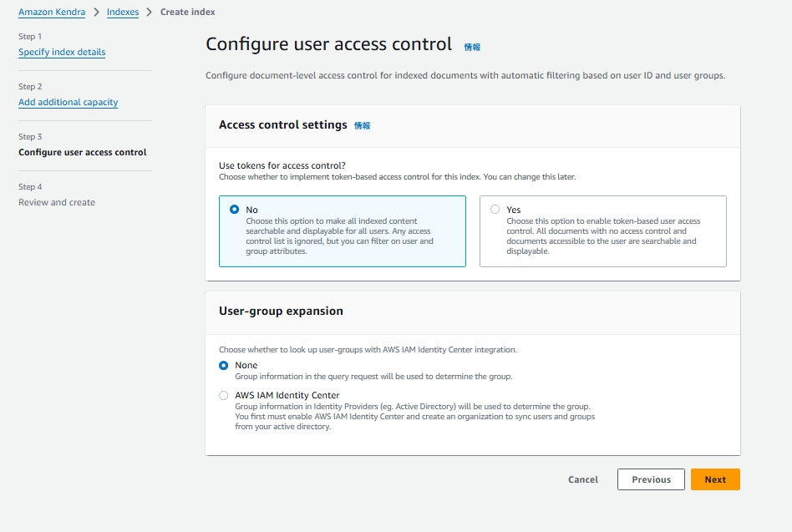Click the chevron after Indexes breadcrumb
This screenshot has height=532, width=792.
click(150, 13)
